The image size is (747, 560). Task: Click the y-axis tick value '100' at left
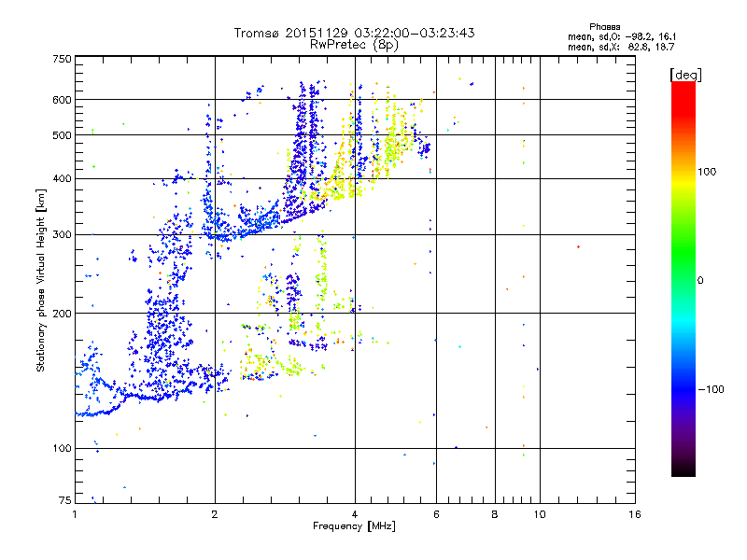(x=62, y=449)
